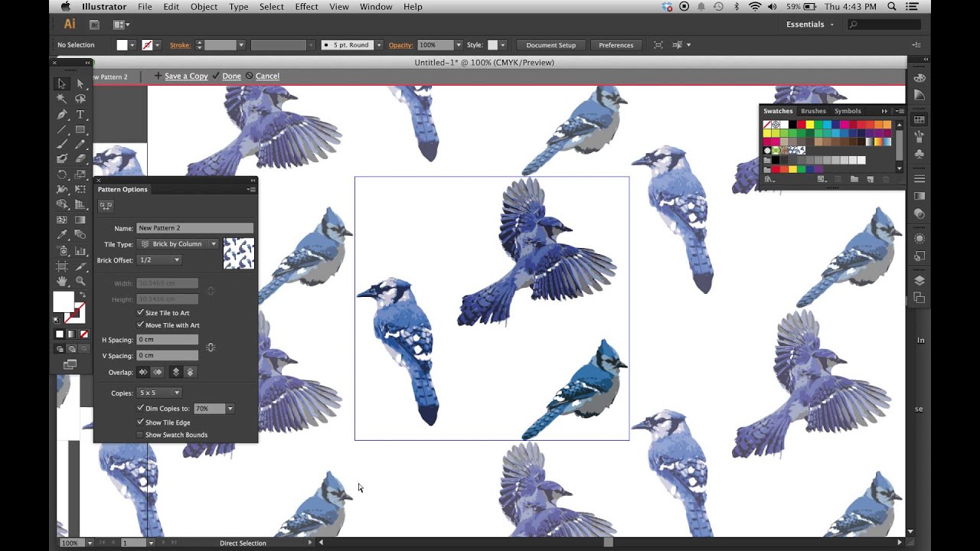Open the Artboards panel from dock
The image size is (980, 551).
920,298
